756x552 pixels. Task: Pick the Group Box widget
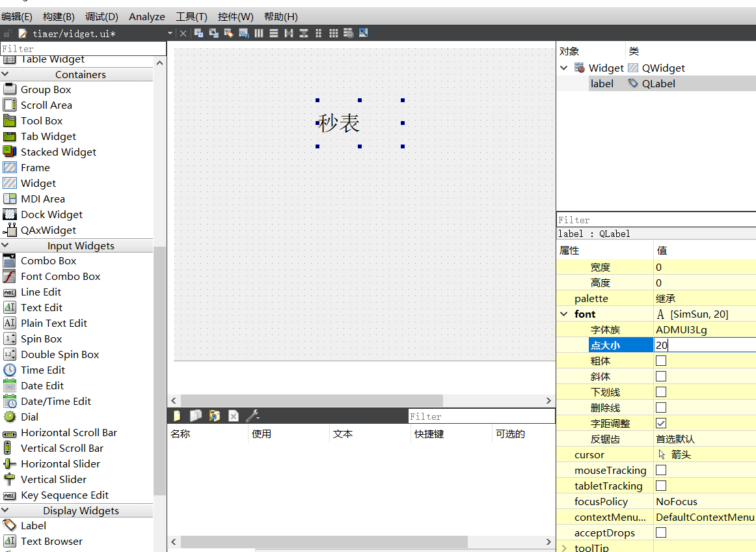[46, 90]
